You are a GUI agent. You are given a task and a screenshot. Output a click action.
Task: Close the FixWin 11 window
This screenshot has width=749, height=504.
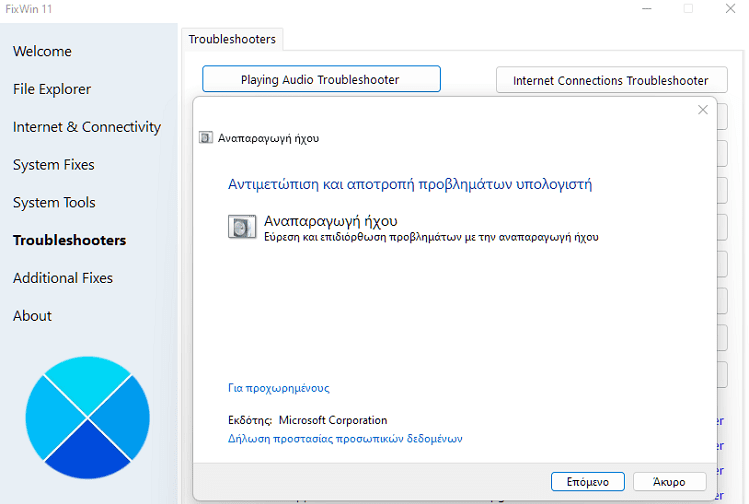[x=730, y=9]
